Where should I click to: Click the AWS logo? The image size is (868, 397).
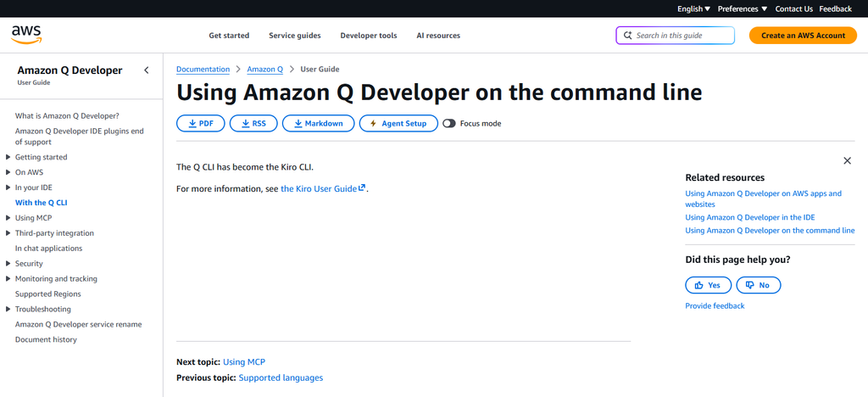(x=26, y=34)
